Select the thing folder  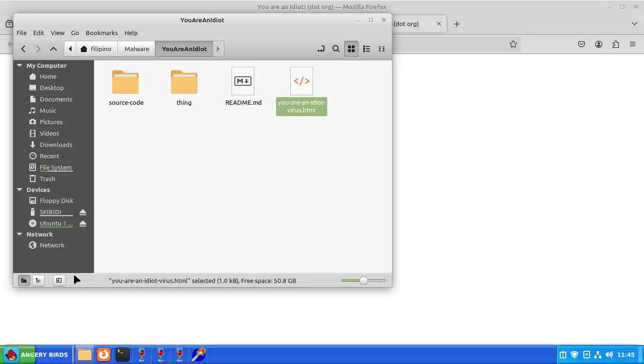click(x=184, y=88)
